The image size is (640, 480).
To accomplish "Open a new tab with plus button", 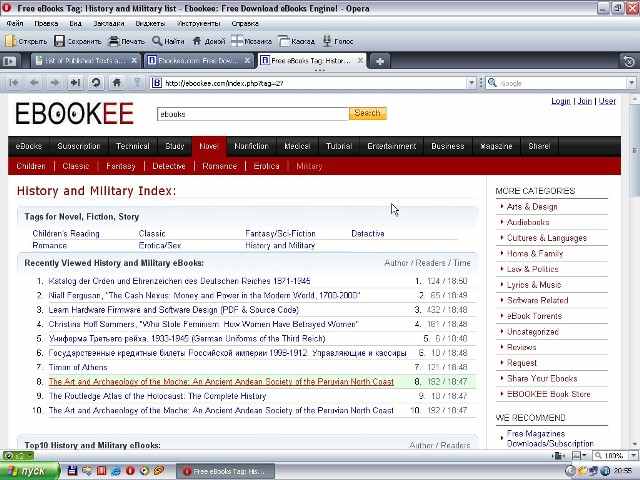I will 380,61.
